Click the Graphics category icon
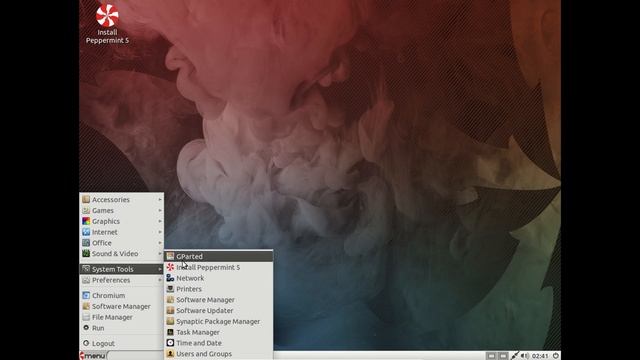This screenshot has height=360, width=640. 86,221
